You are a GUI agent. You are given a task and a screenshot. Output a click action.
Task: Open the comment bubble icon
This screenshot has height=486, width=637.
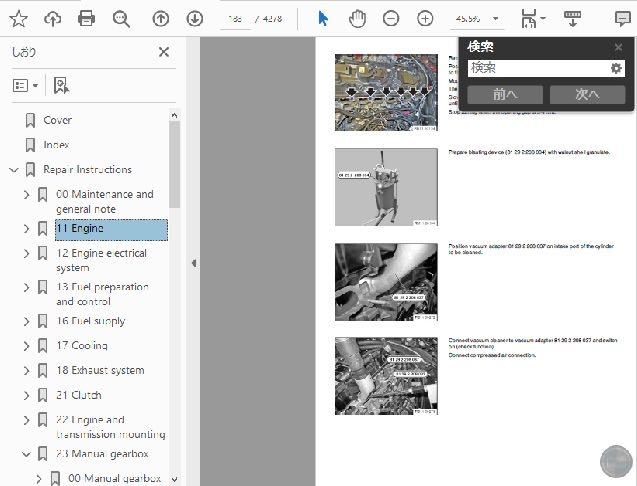pyautogui.click(x=622, y=19)
